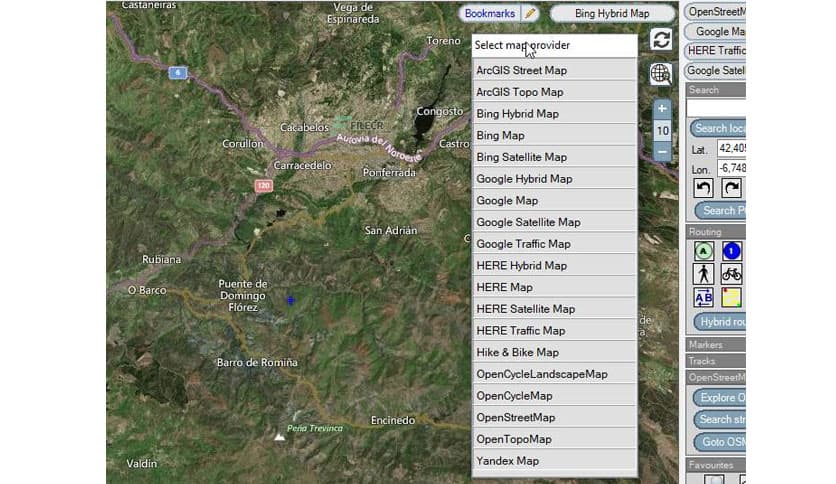Select HERE Traffic Map in the list

coord(554,330)
